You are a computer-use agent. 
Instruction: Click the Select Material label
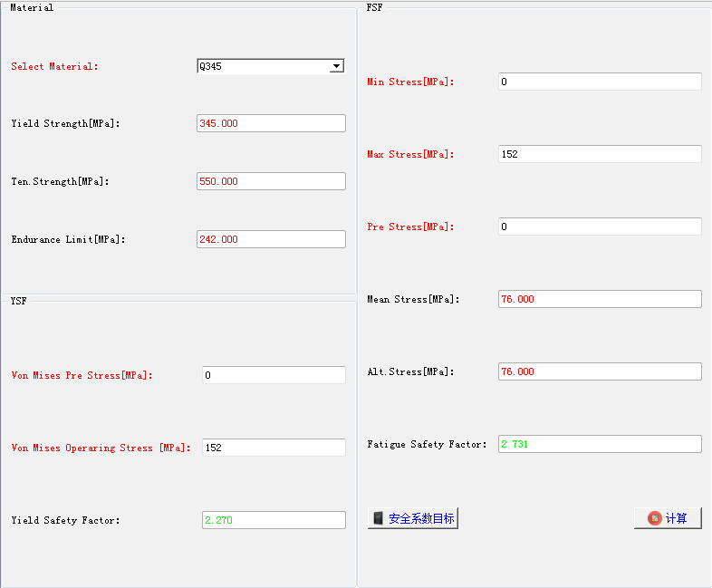[54, 66]
